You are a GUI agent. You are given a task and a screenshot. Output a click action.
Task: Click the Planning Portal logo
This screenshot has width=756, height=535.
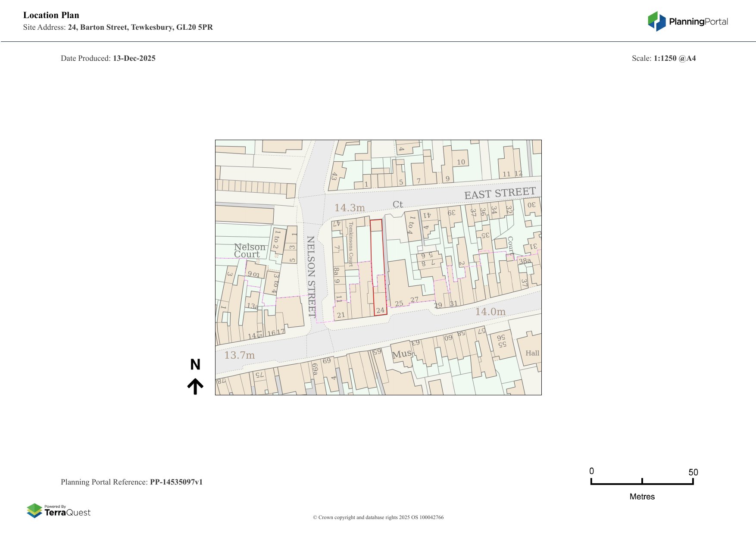687,22
